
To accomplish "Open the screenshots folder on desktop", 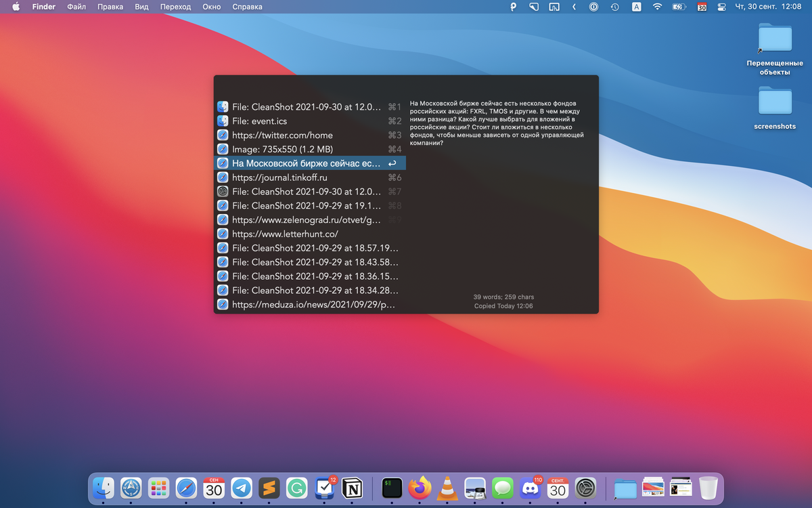I will tap(775, 102).
